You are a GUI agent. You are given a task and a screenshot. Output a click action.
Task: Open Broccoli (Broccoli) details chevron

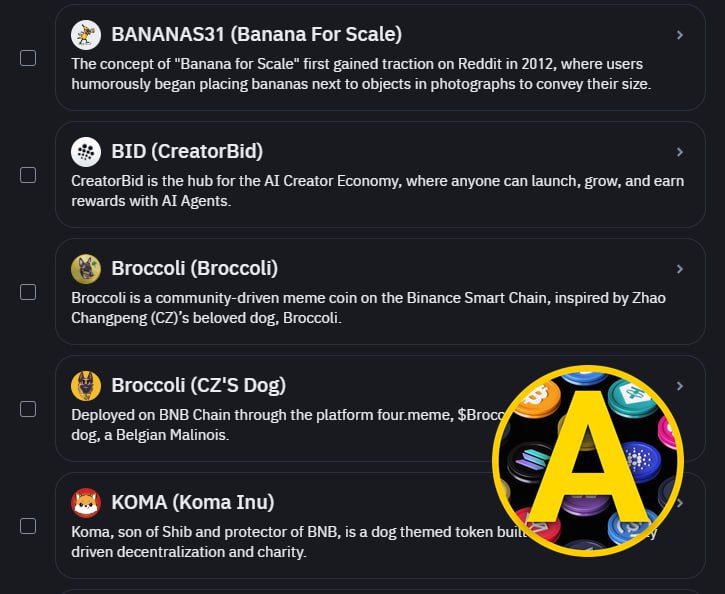pos(680,269)
